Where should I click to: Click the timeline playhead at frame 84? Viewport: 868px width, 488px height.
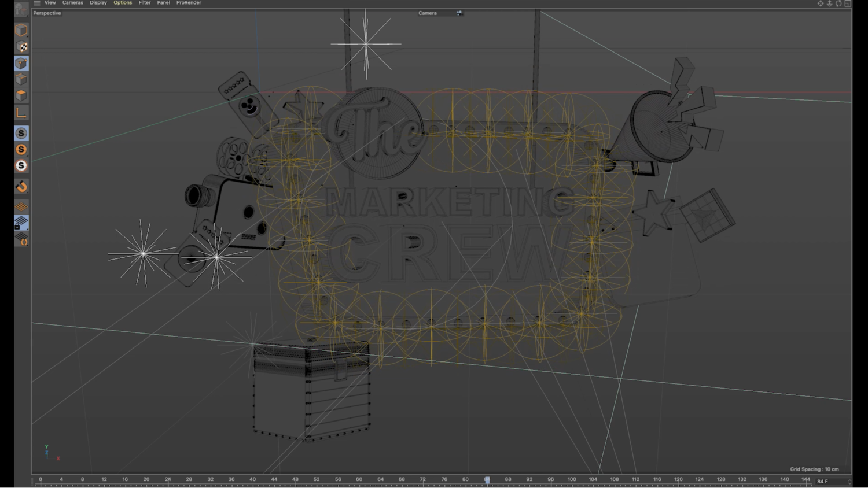pos(487,480)
